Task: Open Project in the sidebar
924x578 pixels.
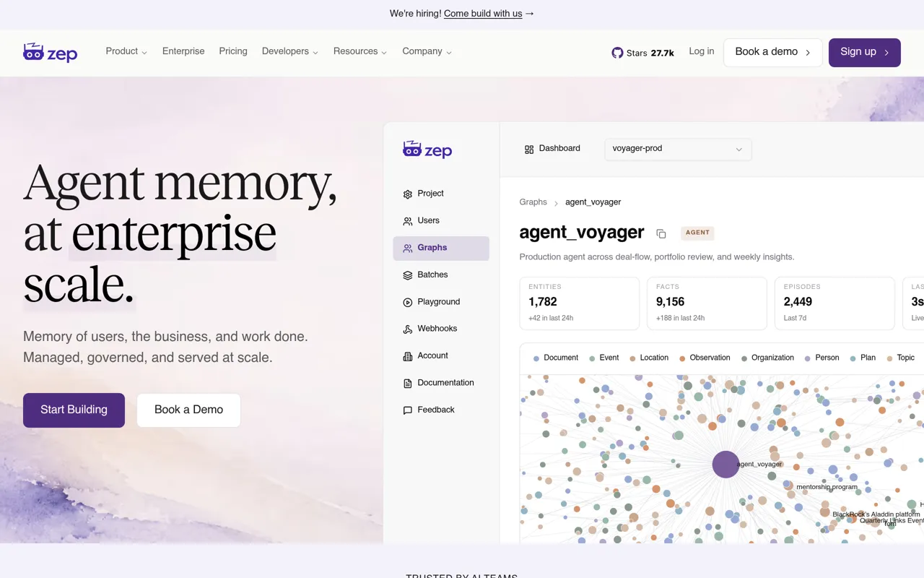Action: click(441, 194)
